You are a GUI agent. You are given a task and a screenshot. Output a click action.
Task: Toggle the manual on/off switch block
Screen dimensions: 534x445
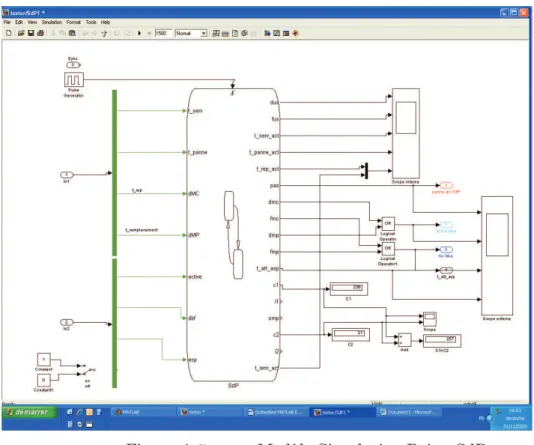coord(88,370)
